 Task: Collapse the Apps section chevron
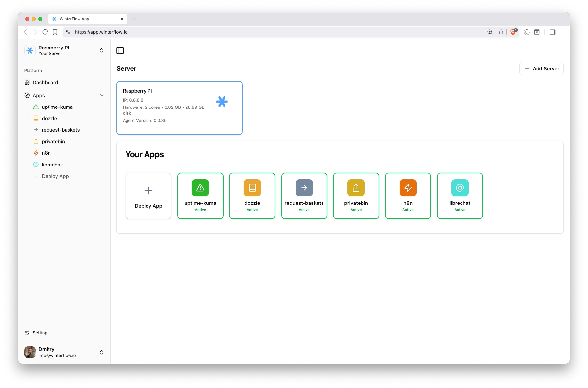coord(102,95)
